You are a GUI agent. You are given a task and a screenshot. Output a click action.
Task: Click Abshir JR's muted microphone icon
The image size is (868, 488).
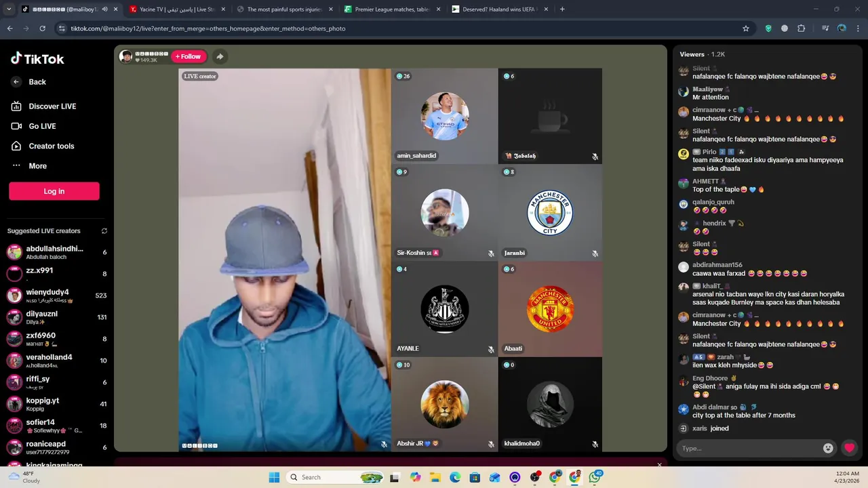[x=491, y=445]
